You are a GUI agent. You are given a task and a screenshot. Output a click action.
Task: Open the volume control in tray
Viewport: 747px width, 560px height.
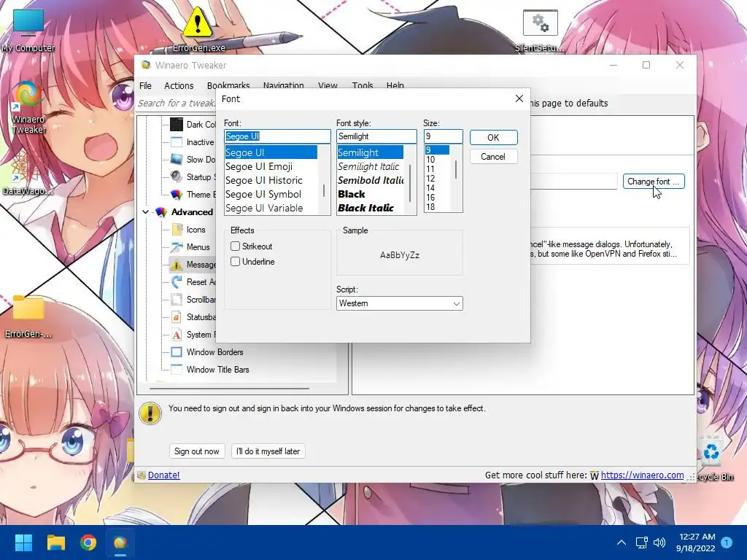[x=659, y=542]
